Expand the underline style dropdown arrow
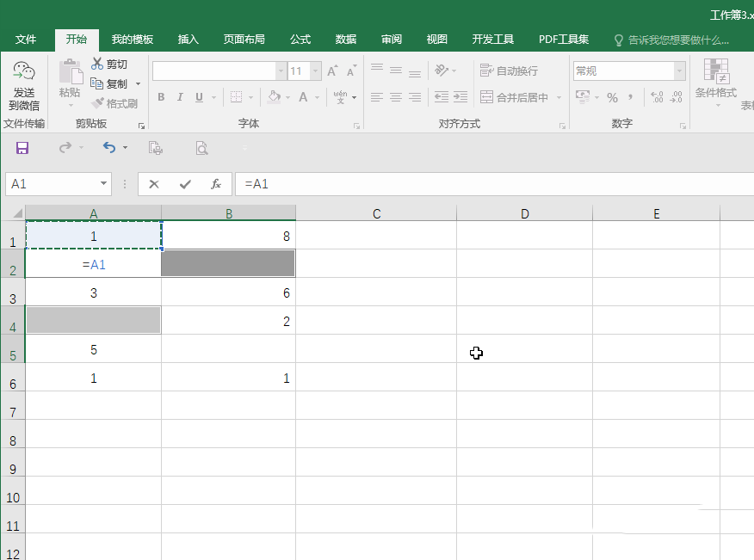Image resolution: width=754 pixels, height=560 pixels. 213,97
